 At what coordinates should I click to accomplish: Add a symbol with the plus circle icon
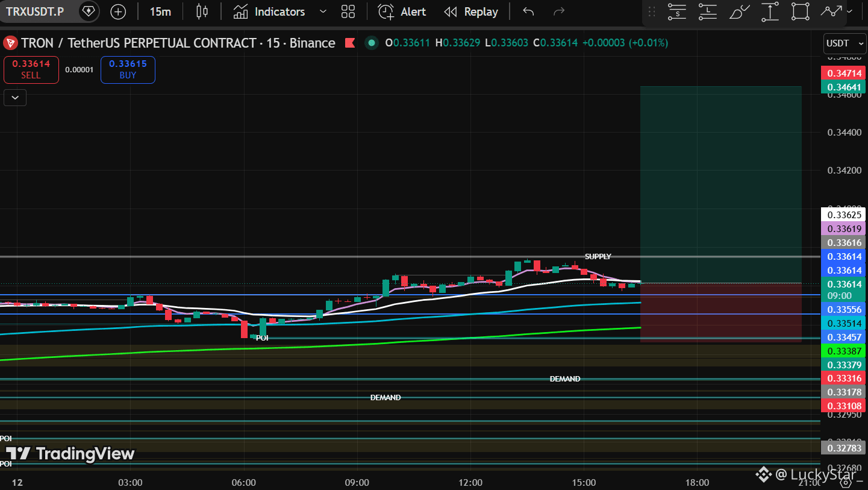click(x=118, y=11)
